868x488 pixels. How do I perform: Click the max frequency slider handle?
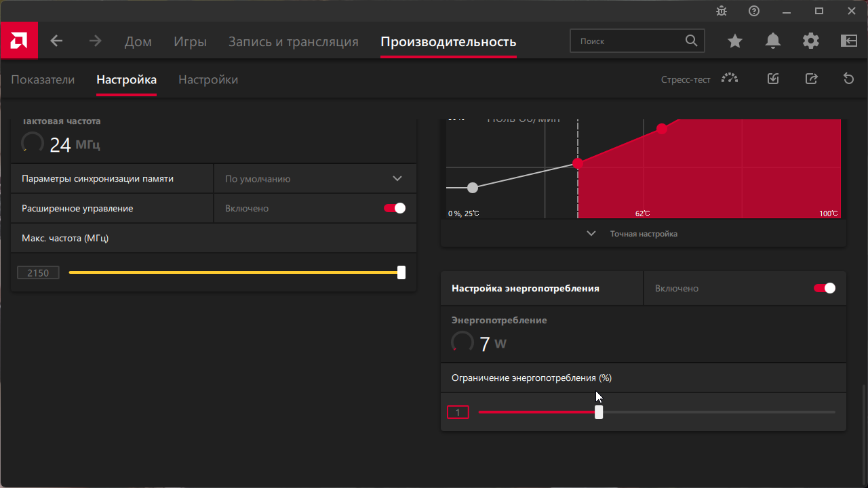[401, 272]
